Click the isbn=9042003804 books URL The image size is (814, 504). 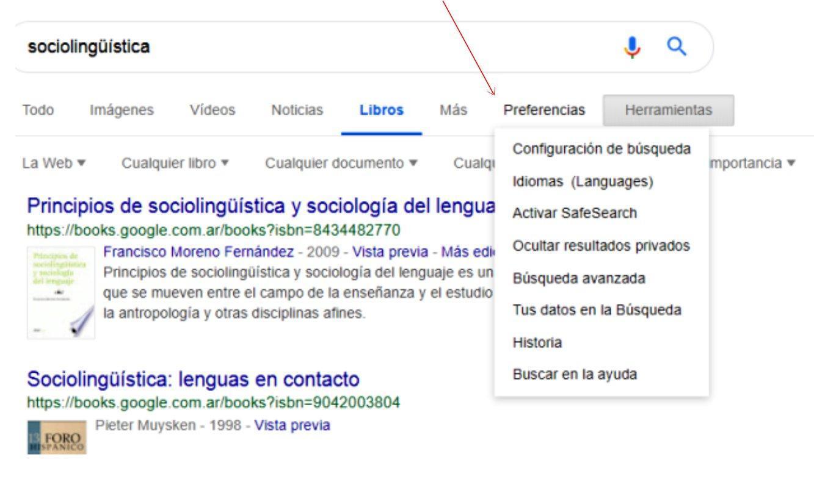click(x=214, y=403)
